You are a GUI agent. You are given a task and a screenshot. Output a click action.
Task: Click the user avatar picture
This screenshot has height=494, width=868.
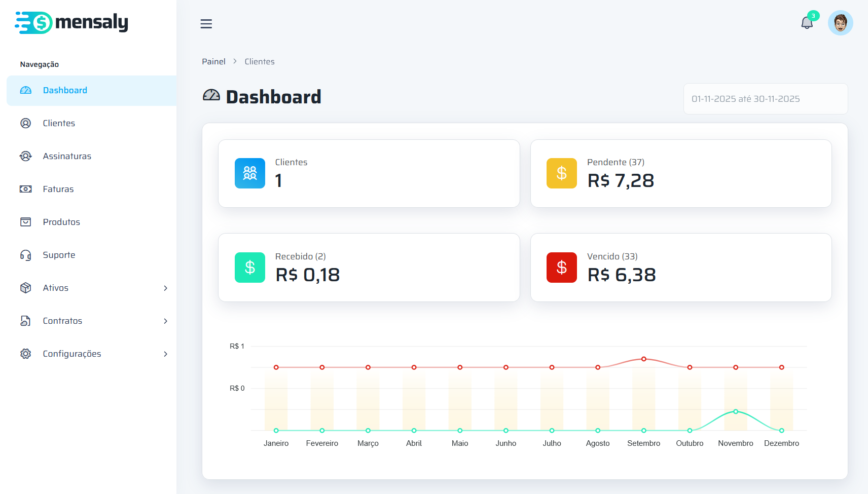point(840,23)
